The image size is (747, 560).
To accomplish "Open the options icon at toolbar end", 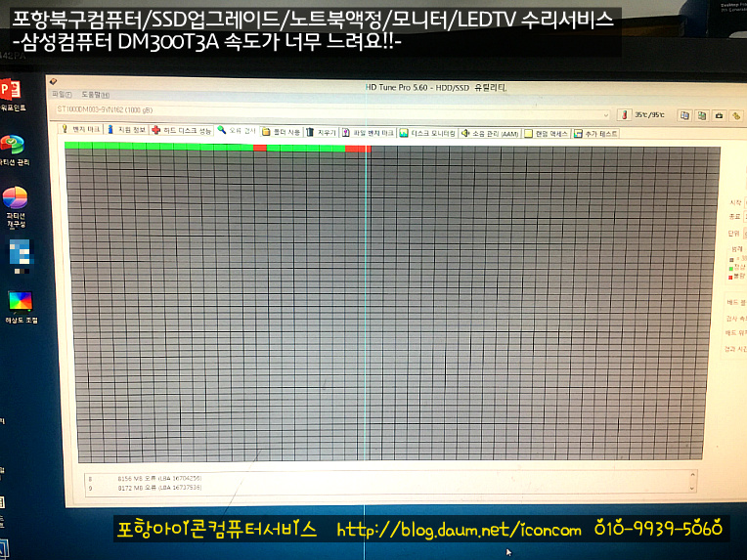I will [x=736, y=115].
